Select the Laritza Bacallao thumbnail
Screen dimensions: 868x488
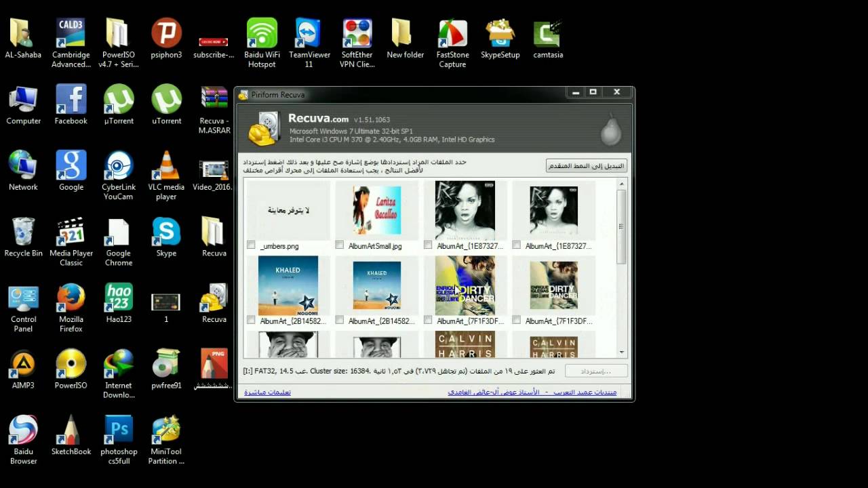coord(376,211)
